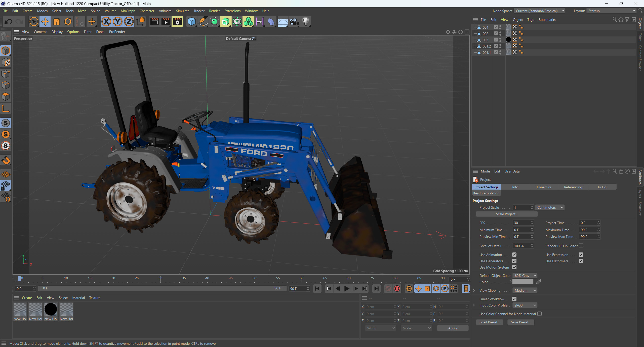Switch to Polygons mode
This screenshot has width=644, height=347.
tap(6, 97)
